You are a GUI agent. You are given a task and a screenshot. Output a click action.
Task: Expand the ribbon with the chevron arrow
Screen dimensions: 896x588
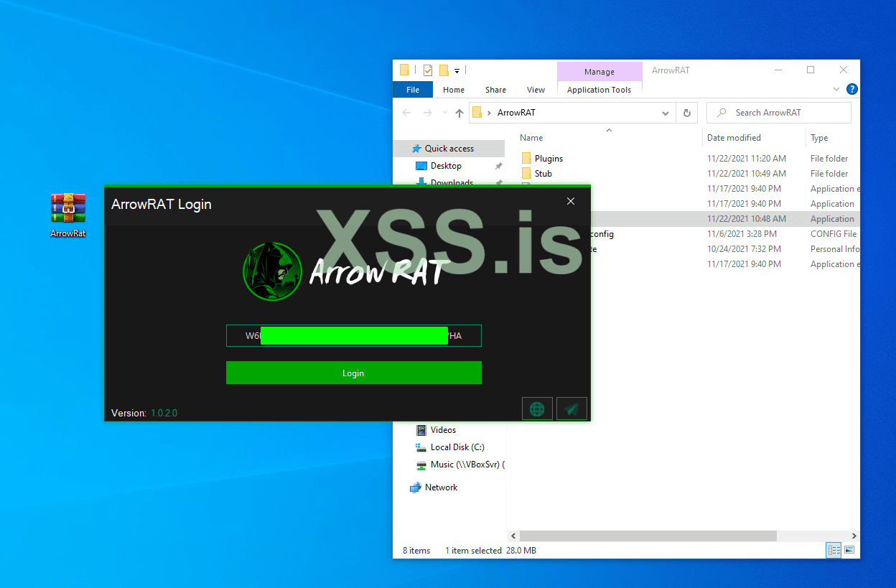836,90
